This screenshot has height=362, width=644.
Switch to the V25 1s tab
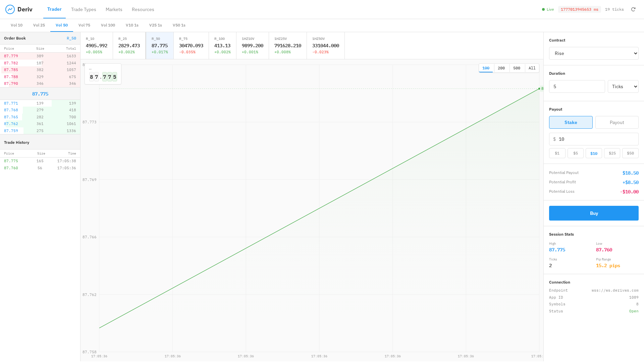(156, 25)
